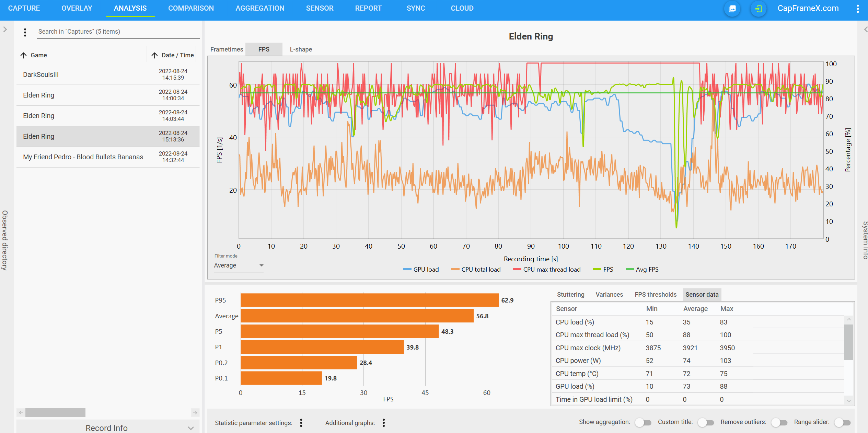Click the Captures search field
868x433 pixels.
tap(118, 32)
